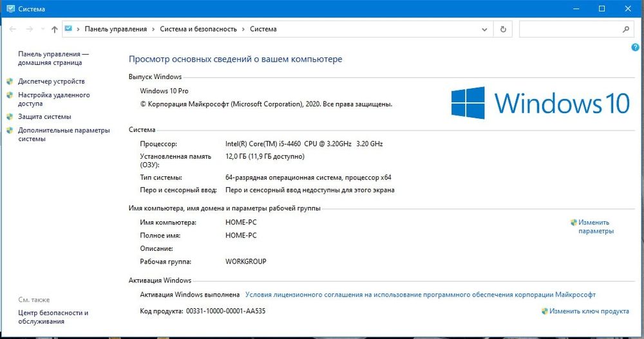Expand chevron after 'Панель управления' breadcrumb
The image size is (644, 339).
tap(153, 29)
